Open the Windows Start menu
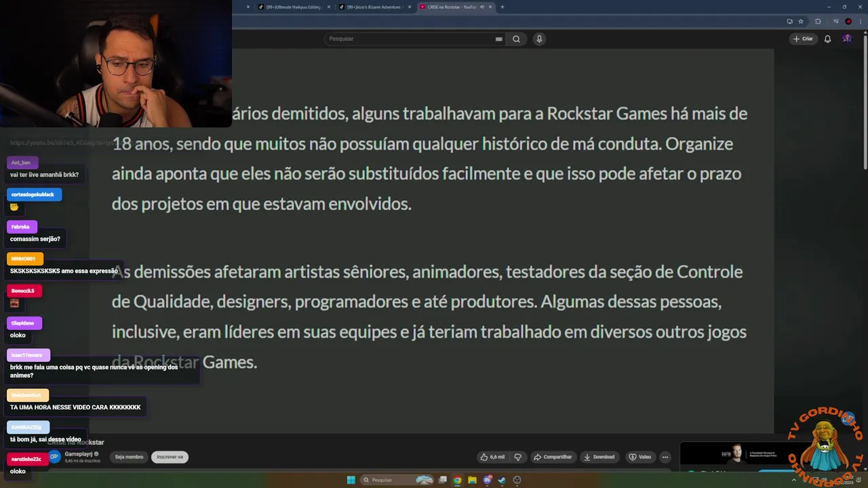 click(351, 480)
